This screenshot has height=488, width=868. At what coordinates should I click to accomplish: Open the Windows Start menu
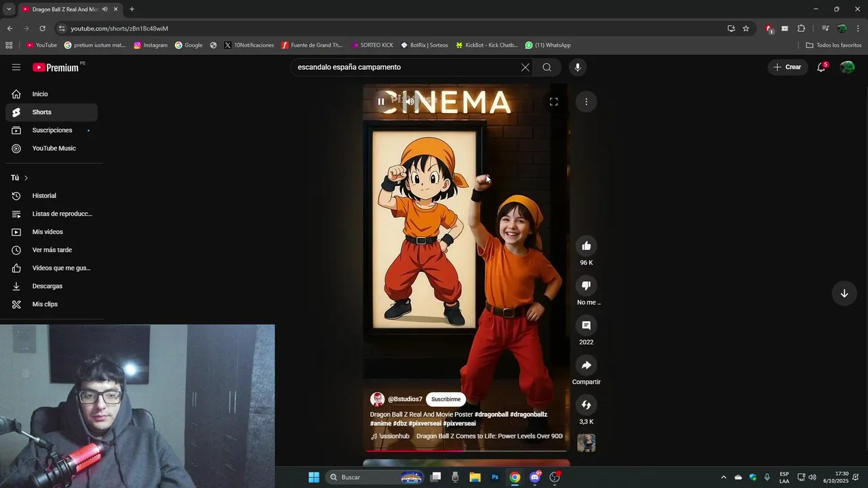point(314,477)
